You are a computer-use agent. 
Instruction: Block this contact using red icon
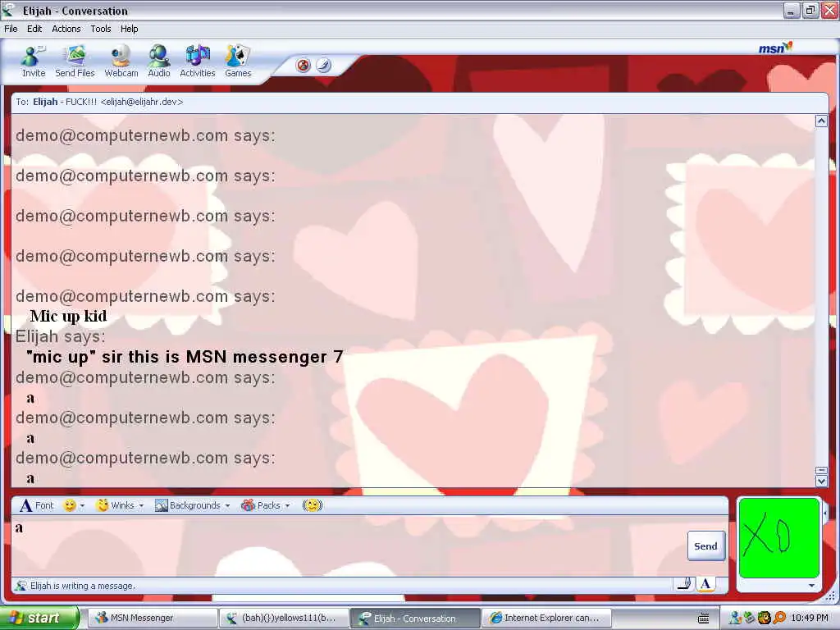[x=304, y=66]
